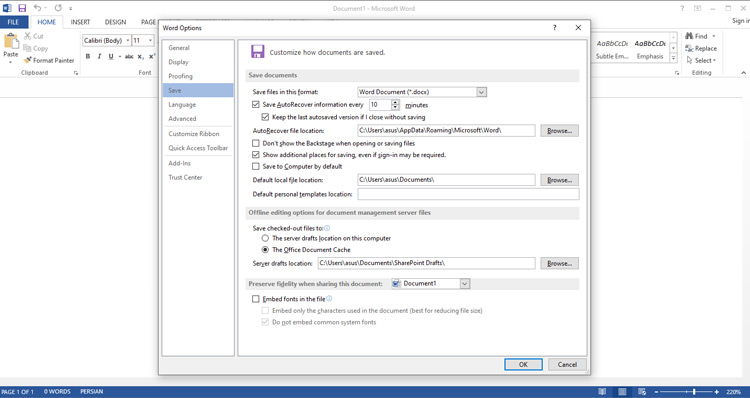The height and width of the screenshot is (398, 750).
Task: Switch to the INSERT ribbon tab
Action: [x=80, y=22]
